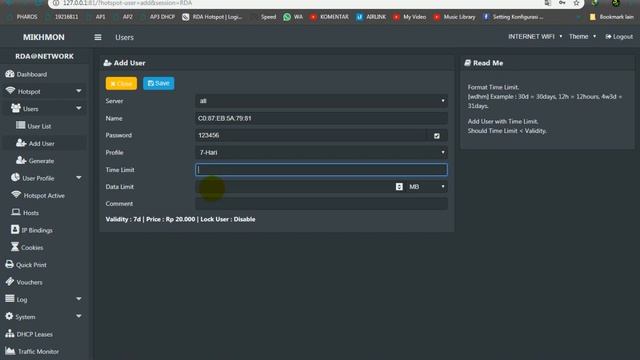Open DHCP Leases page
The image size is (640, 360).
[x=29, y=334]
